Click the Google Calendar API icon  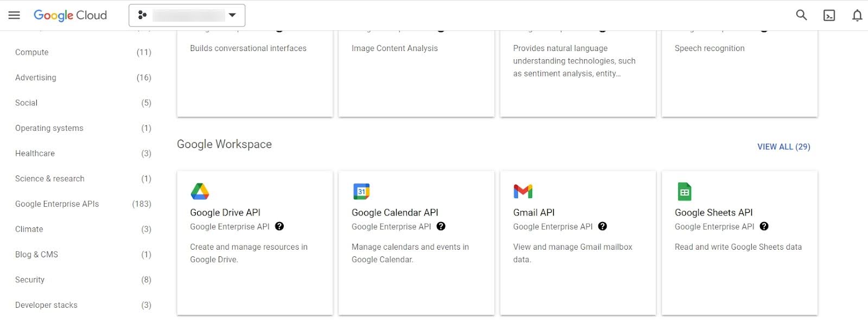click(x=361, y=192)
